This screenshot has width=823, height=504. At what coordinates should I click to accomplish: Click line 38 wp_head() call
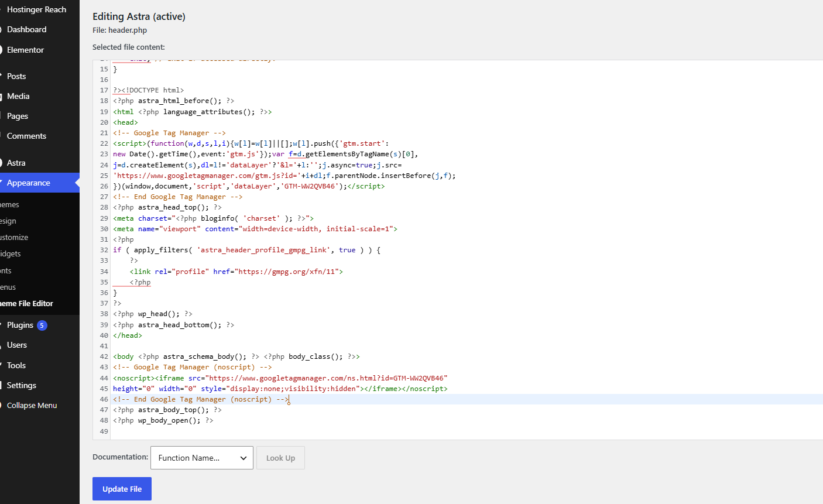click(153, 314)
